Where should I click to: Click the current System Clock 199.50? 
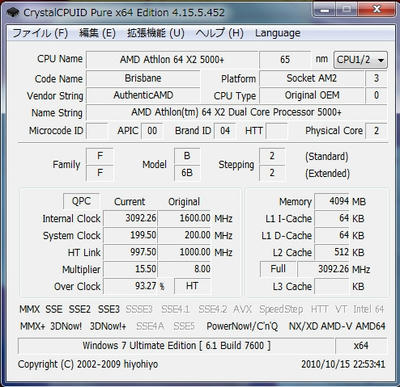click(x=130, y=235)
